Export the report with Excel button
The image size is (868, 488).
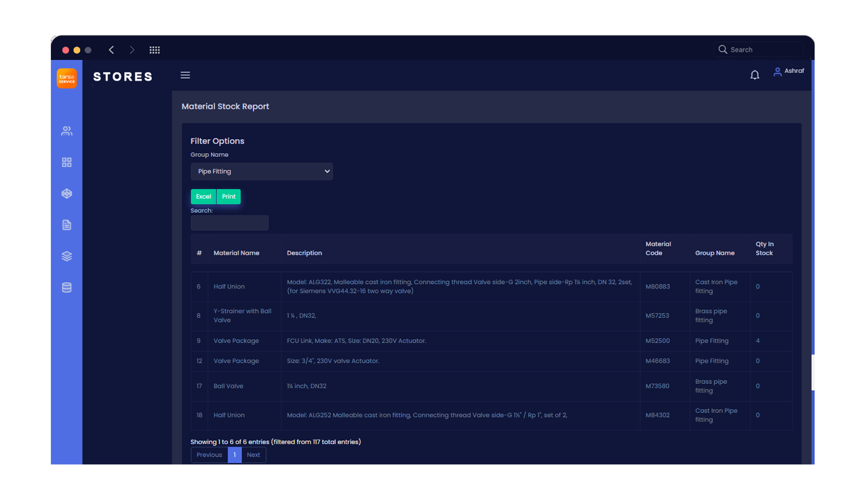[203, 197]
